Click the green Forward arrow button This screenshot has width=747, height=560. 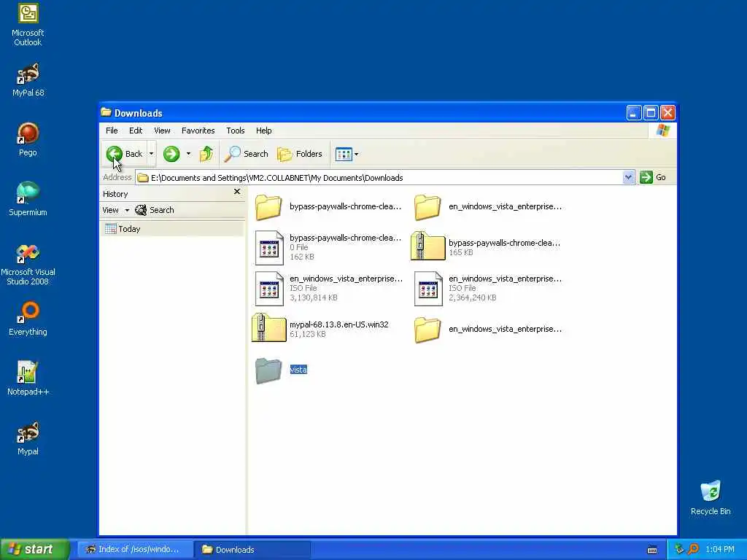171,154
